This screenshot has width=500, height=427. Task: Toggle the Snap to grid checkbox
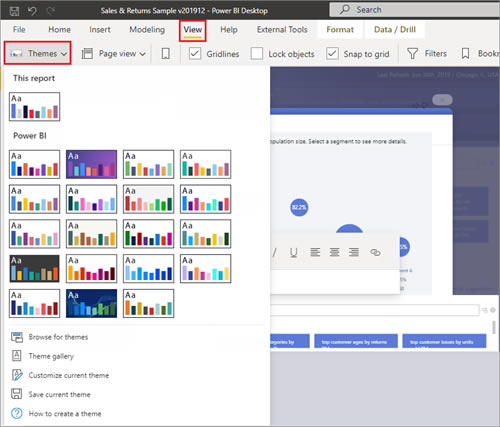pos(332,54)
